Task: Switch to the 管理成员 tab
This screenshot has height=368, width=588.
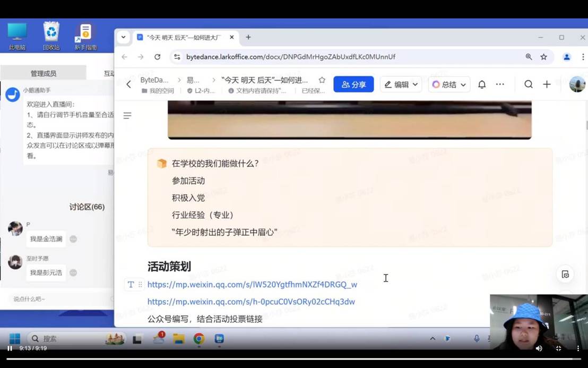Action: 43,73
